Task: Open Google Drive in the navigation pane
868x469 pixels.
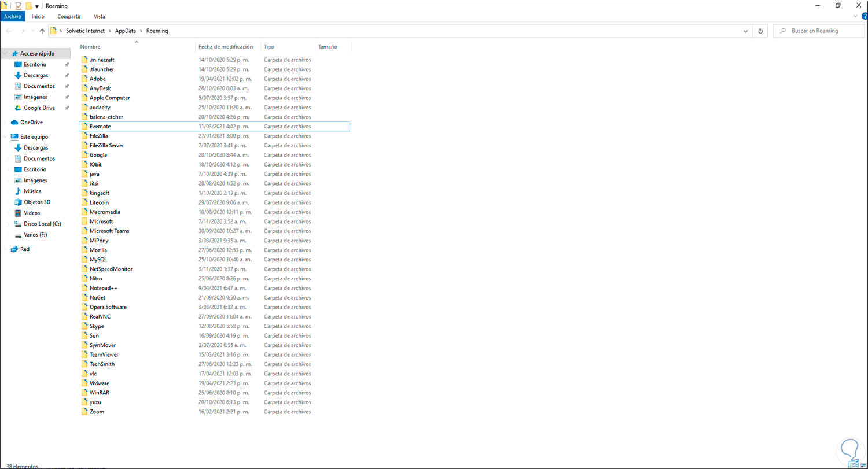Action: point(39,108)
